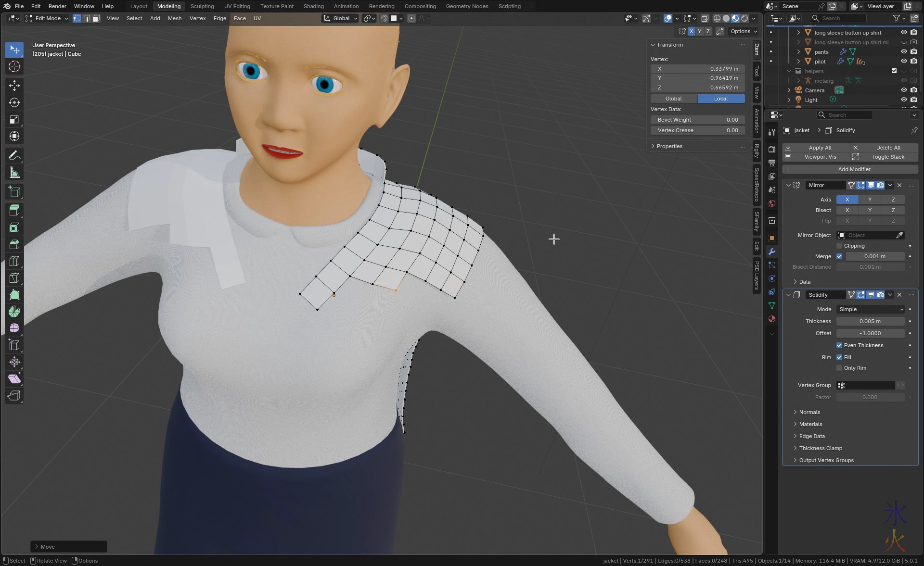924x566 pixels.
Task: Enable the Clipping checkbox in Mirror
Action: click(840, 246)
